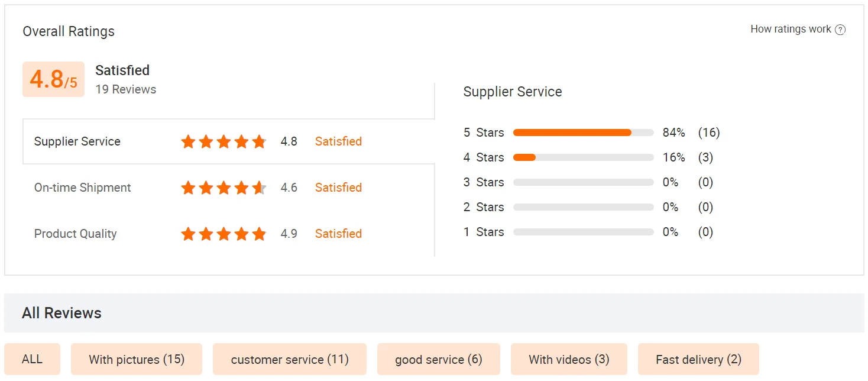868x381 pixels.
Task: Click the 19 Reviews count text
Action: [x=126, y=90]
